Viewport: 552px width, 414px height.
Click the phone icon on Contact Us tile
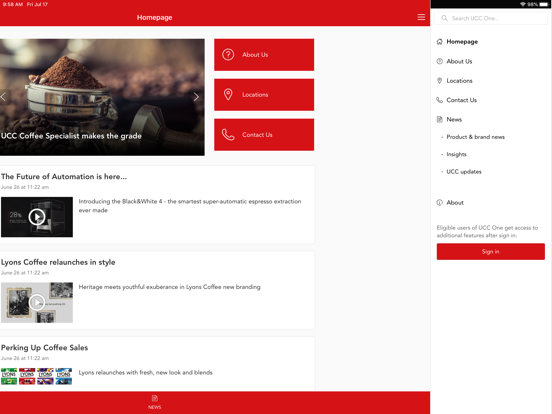pos(228,134)
